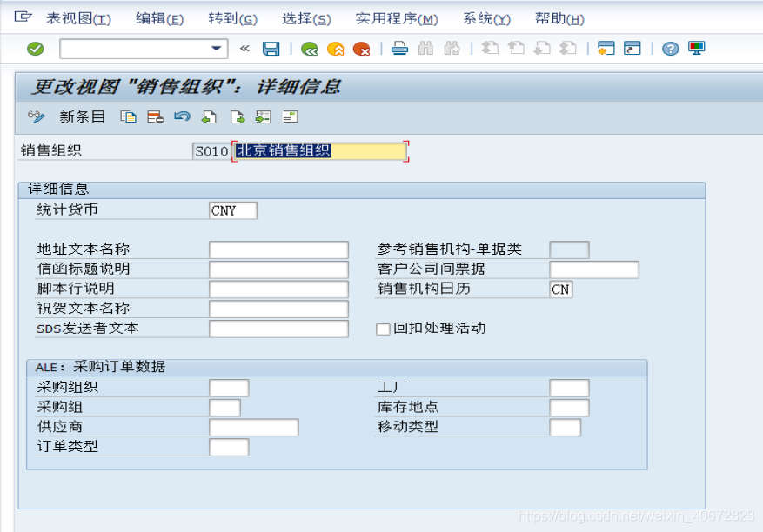Open the 选择(S) menu
Viewport: 763px width, 532px height.
point(306,18)
